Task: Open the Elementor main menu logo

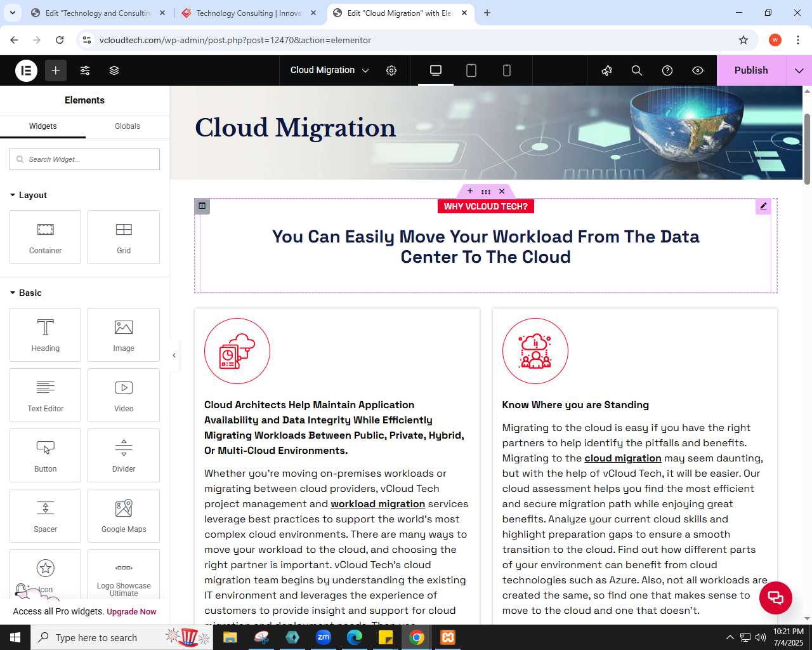Action: click(27, 70)
